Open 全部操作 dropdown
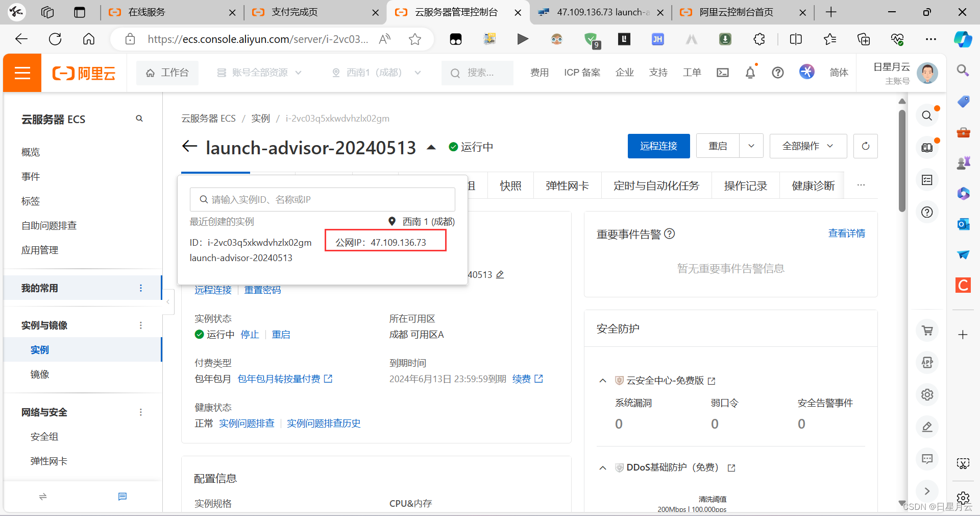This screenshot has width=980, height=516. click(x=808, y=146)
